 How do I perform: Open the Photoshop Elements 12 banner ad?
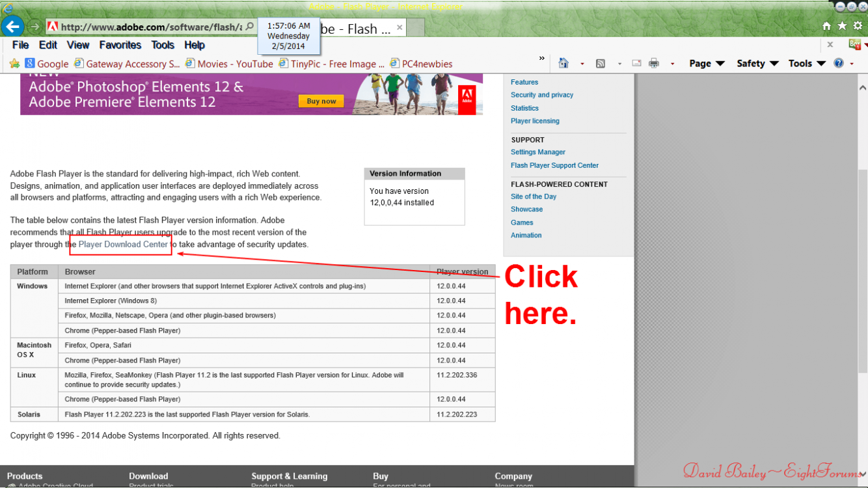point(251,94)
